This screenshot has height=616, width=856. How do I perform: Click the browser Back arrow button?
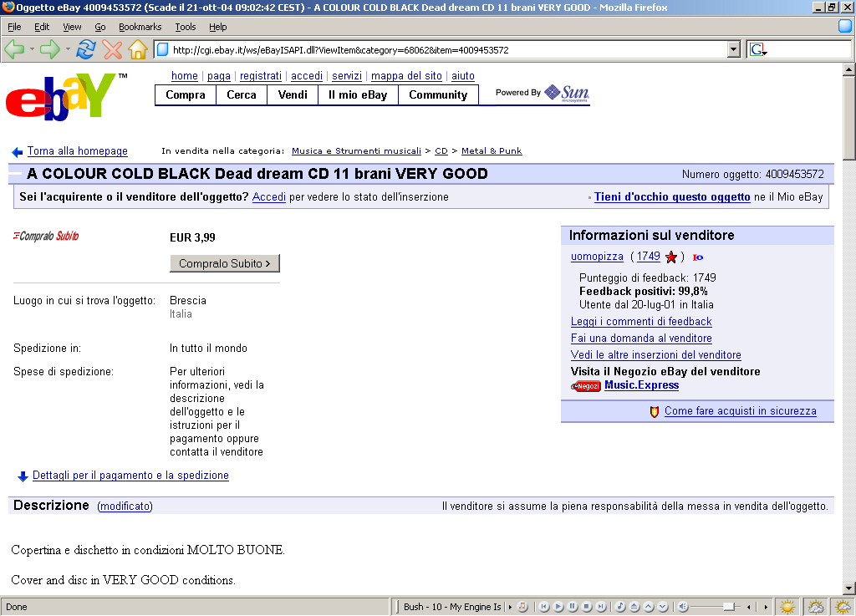click(14, 49)
